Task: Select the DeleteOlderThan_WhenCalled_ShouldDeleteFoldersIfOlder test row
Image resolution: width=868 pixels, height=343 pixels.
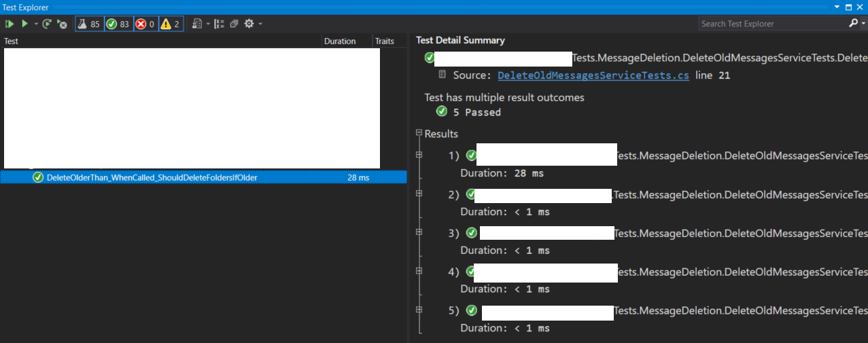Action: [203, 177]
